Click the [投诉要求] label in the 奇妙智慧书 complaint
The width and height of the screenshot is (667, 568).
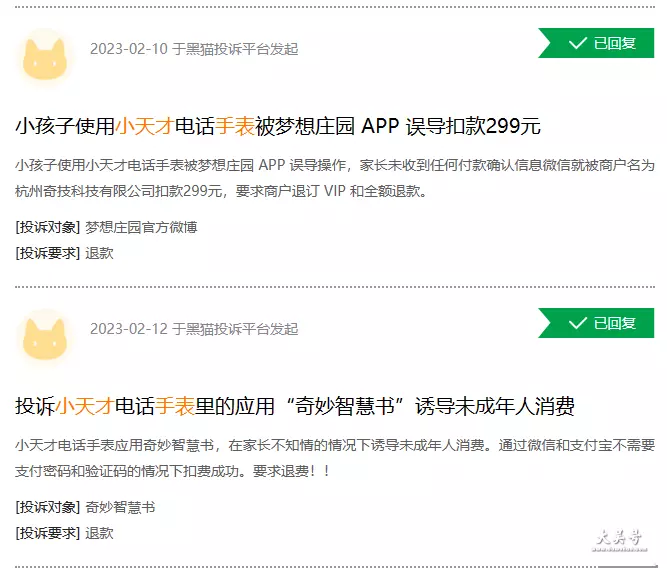[x=48, y=533]
